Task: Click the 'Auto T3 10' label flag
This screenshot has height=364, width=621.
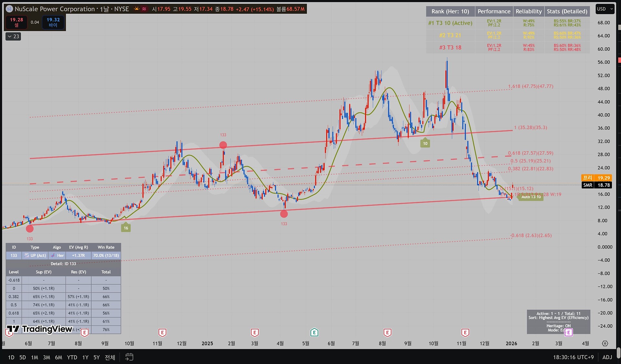Action: 530,197
